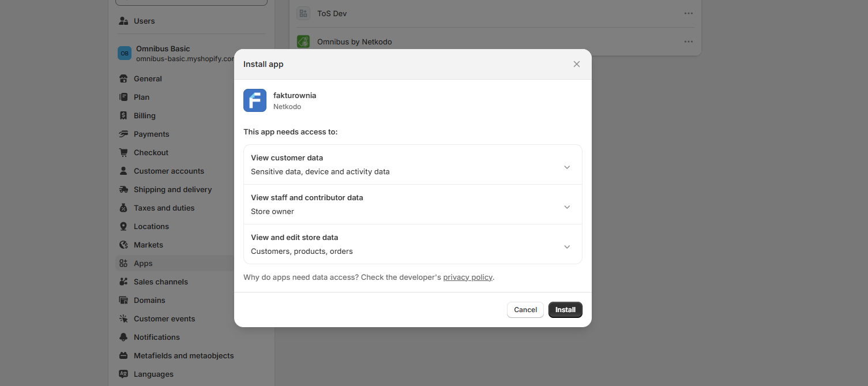This screenshot has height=386, width=868.
Task: Click the Plan icon in sidebar
Action: (x=123, y=97)
